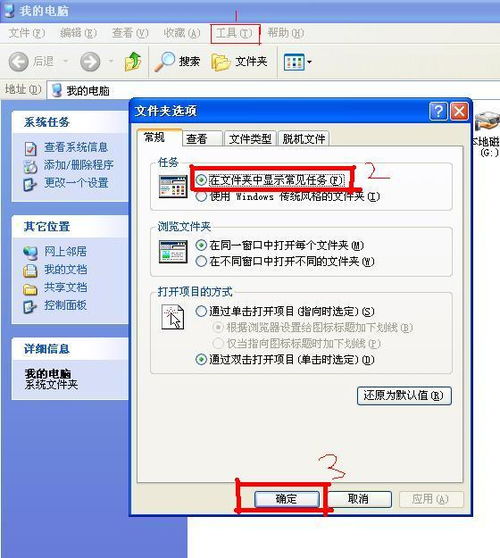500x558 pixels.
Task: Open 网上邻居 network places icon
Action: point(30,252)
